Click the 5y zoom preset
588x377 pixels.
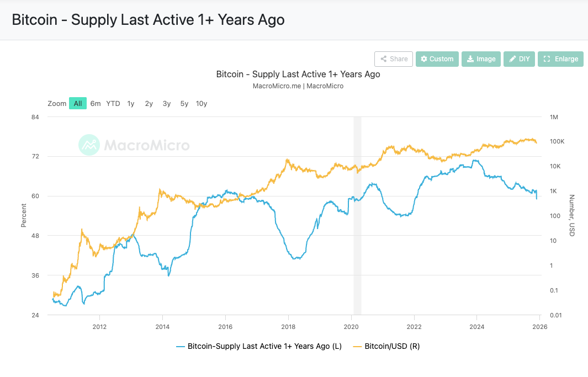pyautogui.click(x=184, y=103)
